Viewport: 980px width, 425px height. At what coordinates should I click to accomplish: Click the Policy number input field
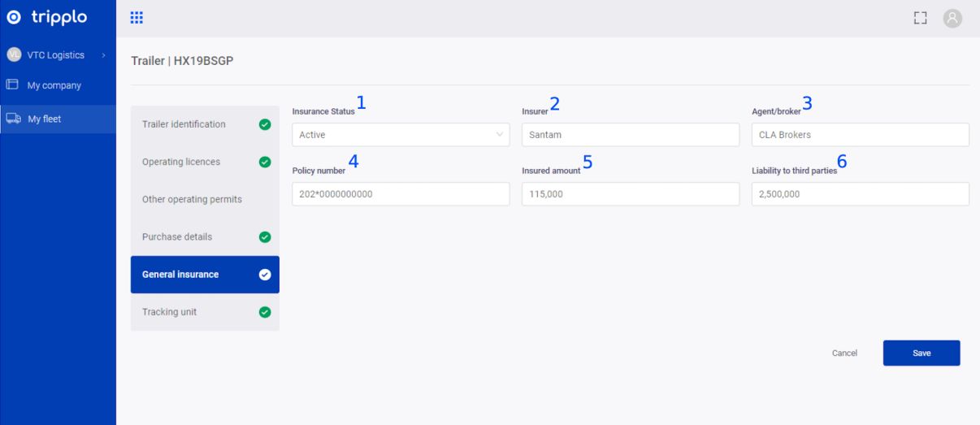(401, 194)
